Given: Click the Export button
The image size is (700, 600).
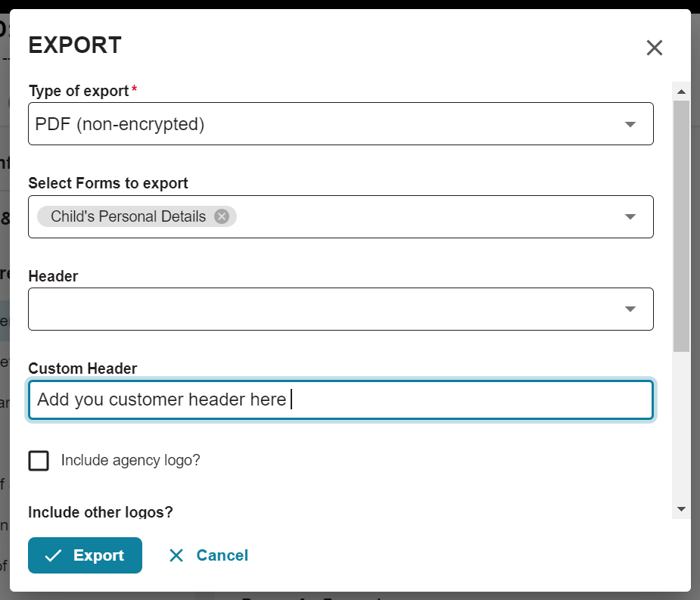Looking at the screenshot, I should [85, 555].
